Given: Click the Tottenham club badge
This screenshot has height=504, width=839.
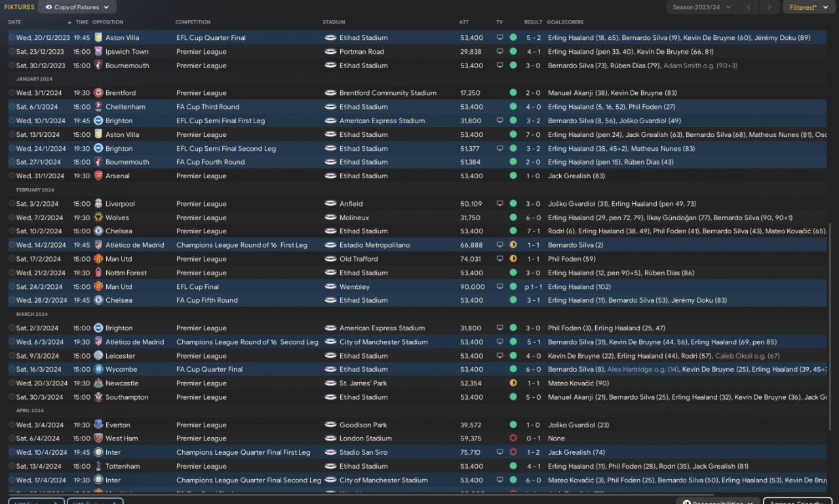Looking at the screenshot, I should [98, 467].
